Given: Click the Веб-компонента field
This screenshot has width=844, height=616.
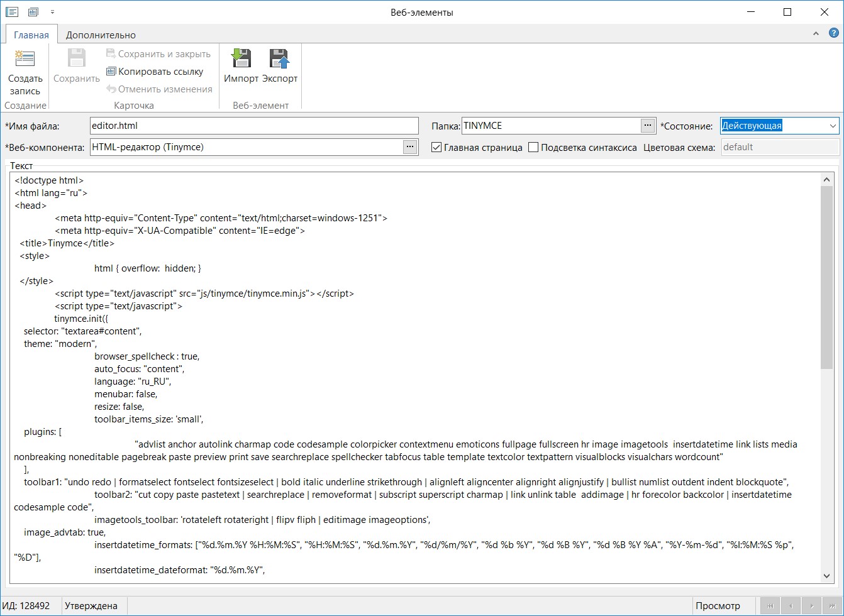Looking at the screenshot, I should (247, 147).
